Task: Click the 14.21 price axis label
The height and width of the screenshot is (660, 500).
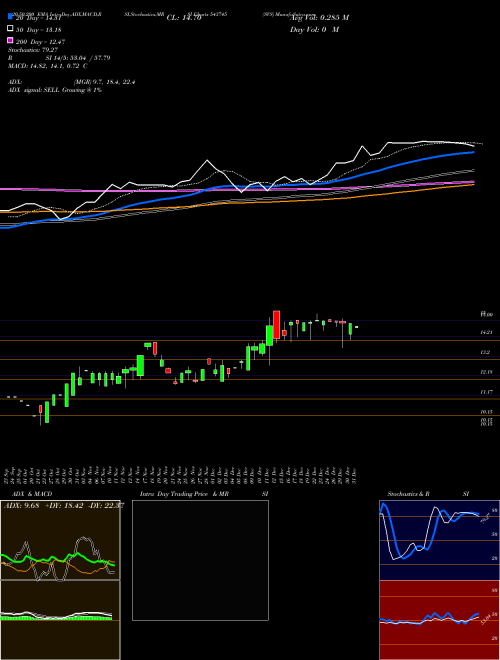Action: pyautogui.click(x=486, y=333)
